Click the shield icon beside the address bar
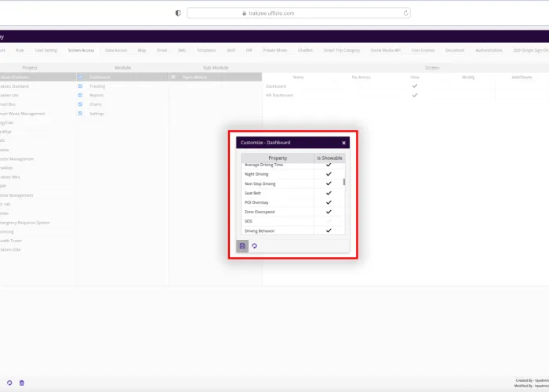Viewport: 549px width, 392px height. 178,13
